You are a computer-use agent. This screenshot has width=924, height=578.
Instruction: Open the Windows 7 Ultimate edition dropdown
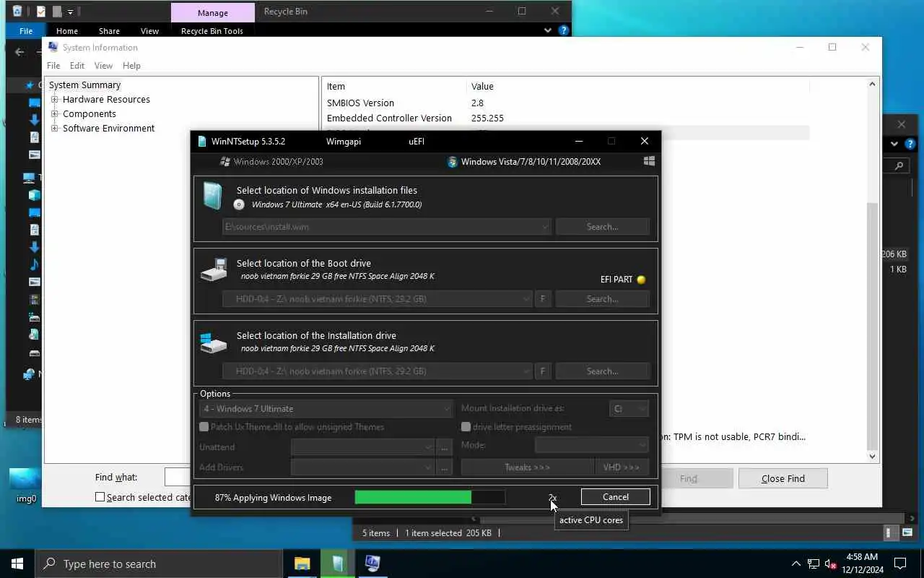click(326, 409)
